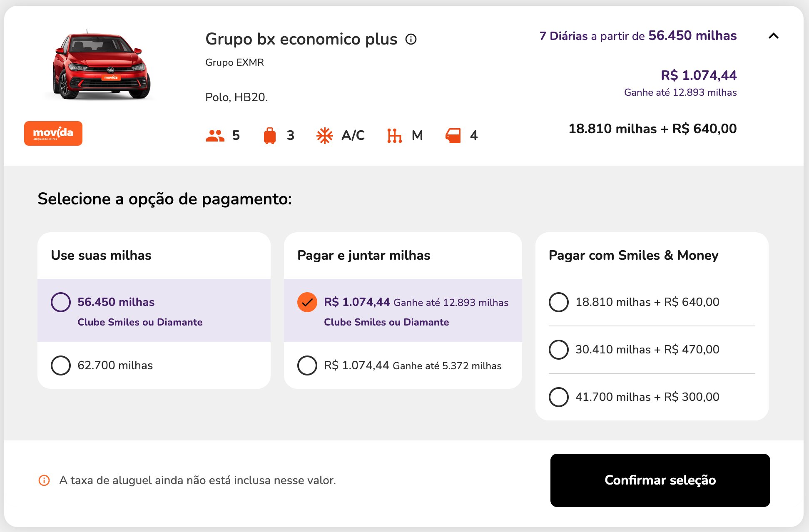Click the car door icon showing 4
The image size is (809, 532).
coord(453,136)
